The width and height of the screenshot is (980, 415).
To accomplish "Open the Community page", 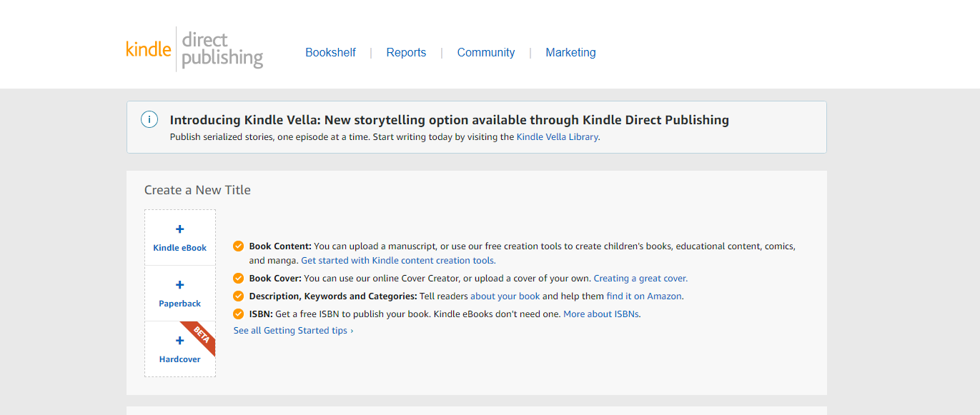I will [x=486, y=53].
